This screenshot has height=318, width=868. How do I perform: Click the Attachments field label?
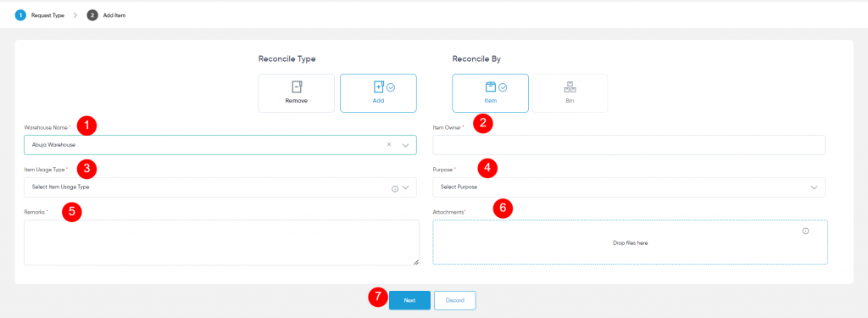(x=448, y=212)
